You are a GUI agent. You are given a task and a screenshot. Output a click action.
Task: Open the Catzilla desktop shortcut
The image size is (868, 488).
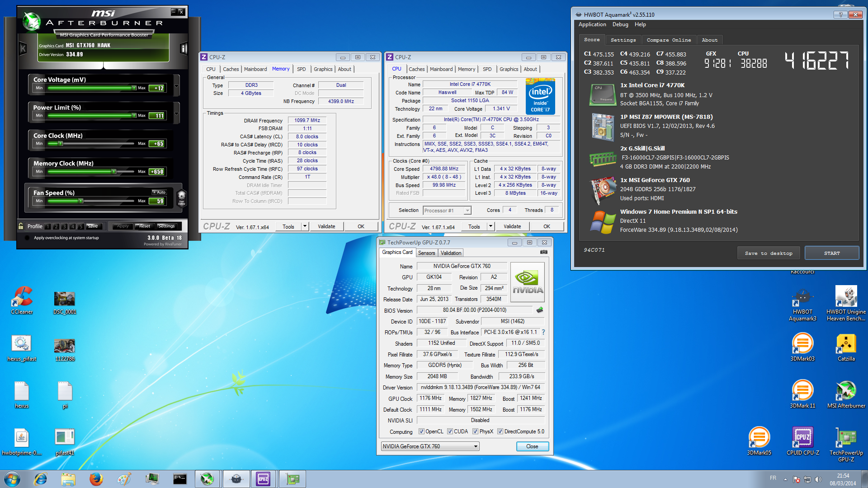pos(846,347)
